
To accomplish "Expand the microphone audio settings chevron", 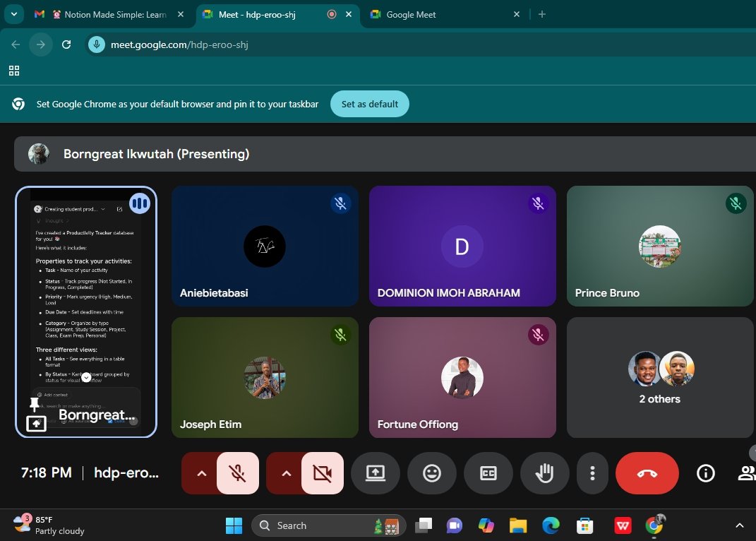I will (x=201, y=473).
